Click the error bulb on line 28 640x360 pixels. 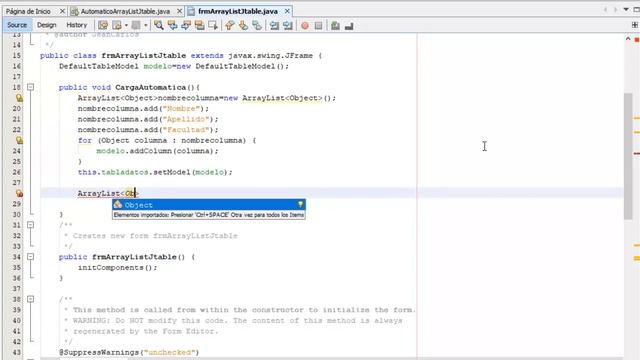(19, 193)
